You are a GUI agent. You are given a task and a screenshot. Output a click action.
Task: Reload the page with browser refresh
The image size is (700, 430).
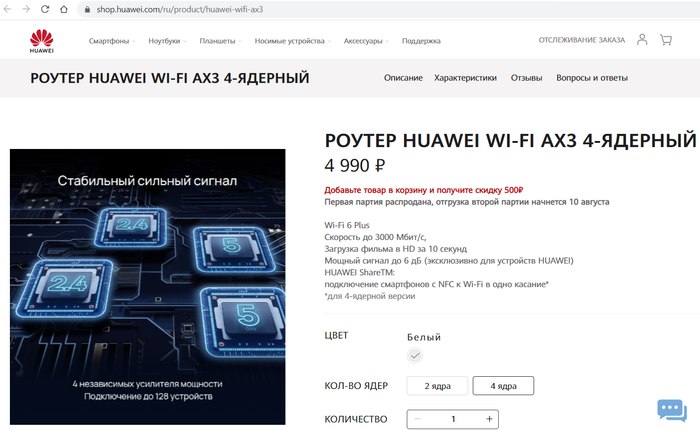45,9
